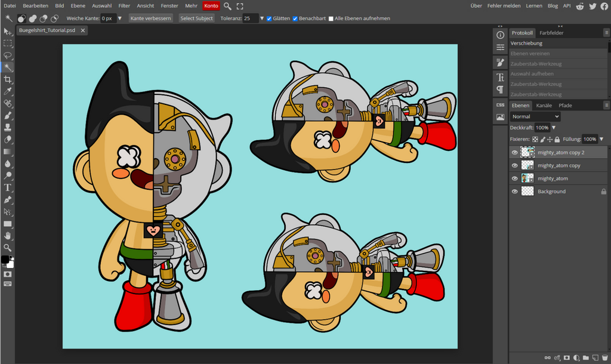Image resolution: width=611 pixels, height=364 pixels.
Task: Open the Datei menu
Action: pyautogui.click(x=10, y=6)
